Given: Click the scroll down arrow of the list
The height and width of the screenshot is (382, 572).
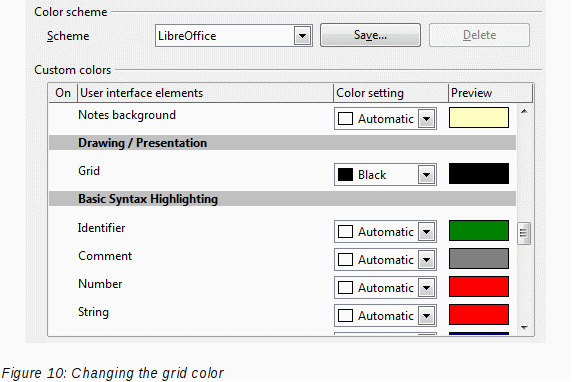Looking at the screenshot, I should point(524,328).
